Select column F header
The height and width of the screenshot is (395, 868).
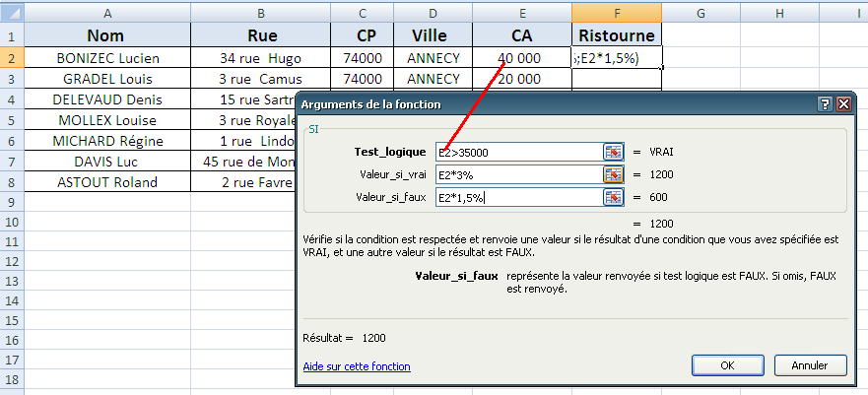(617, 13)
